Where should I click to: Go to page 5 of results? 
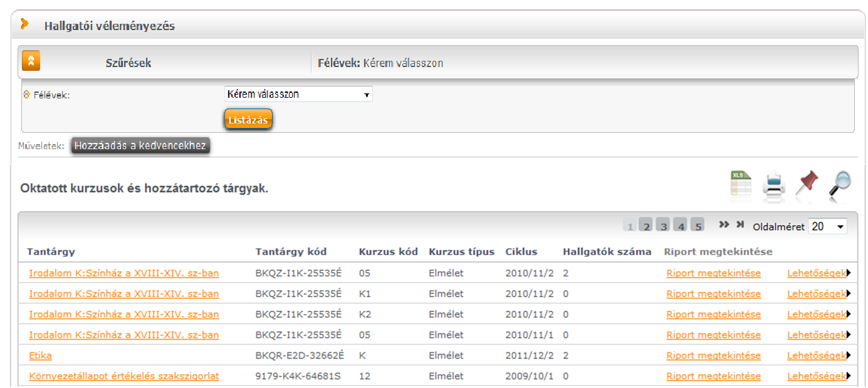tap(698, 226)
